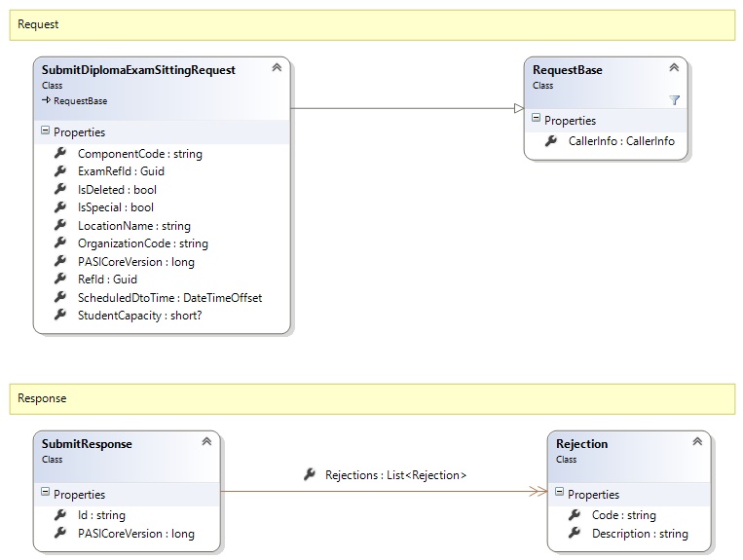Screen dimensions: 743x560
Task: Click wrench icon beside Description property
Action: pyautogui.click(x=575, y=533)
